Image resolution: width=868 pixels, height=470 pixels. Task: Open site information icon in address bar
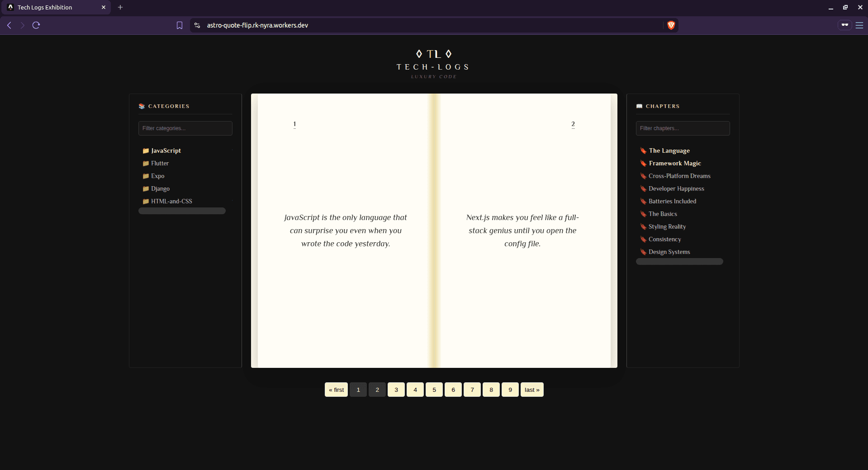click(197, 25)
